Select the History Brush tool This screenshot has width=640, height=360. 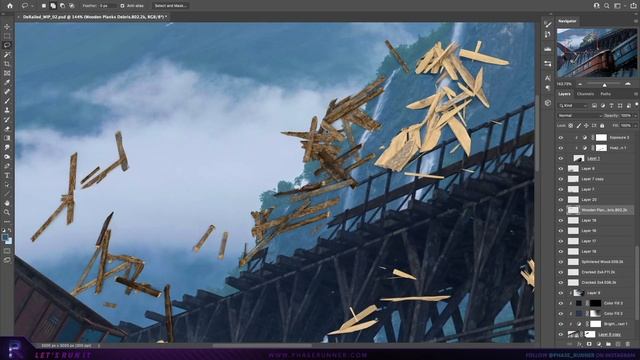click(7, 120)
